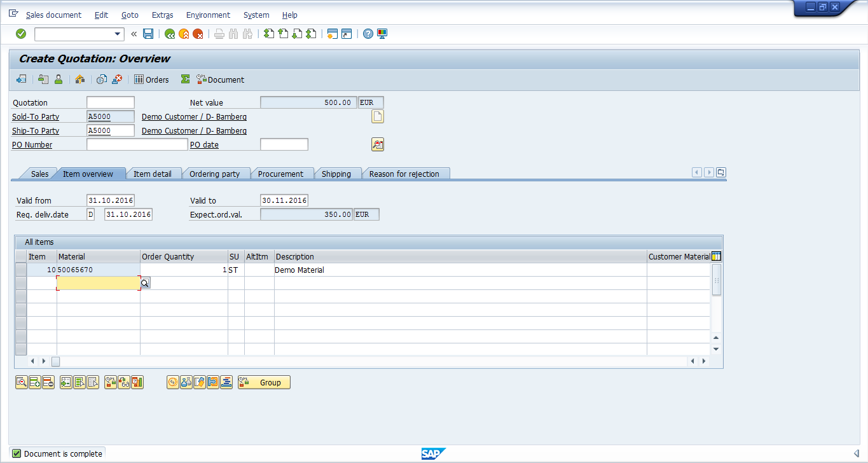Open the Environment menu
This screenshot has height=463, width=868.
pos(208,15)
